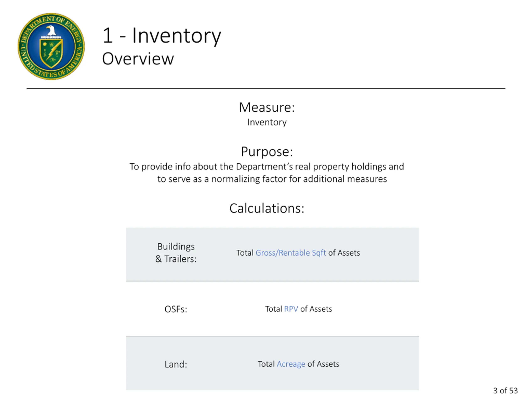Select the Calculations: heading
Image resolution: width=532 pixels, height=399 pixels.
pyautogui.click(x=267, y=208)
